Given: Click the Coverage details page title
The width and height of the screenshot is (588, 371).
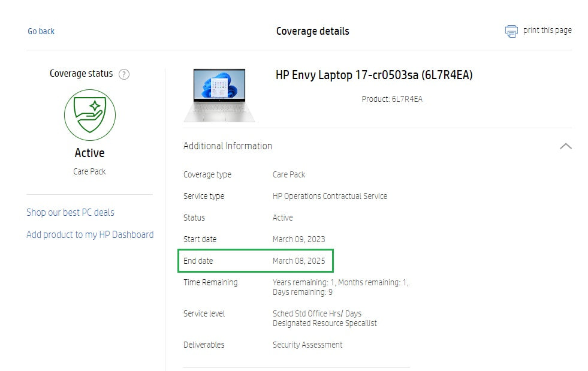Looking at the screenshot, I should pyautogui.click(x=312, y=31).
